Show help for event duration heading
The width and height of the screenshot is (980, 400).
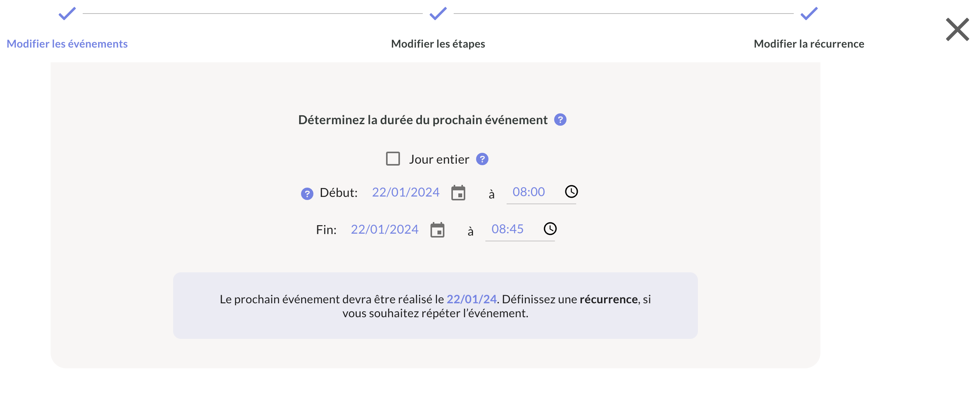tap(560, 120)
